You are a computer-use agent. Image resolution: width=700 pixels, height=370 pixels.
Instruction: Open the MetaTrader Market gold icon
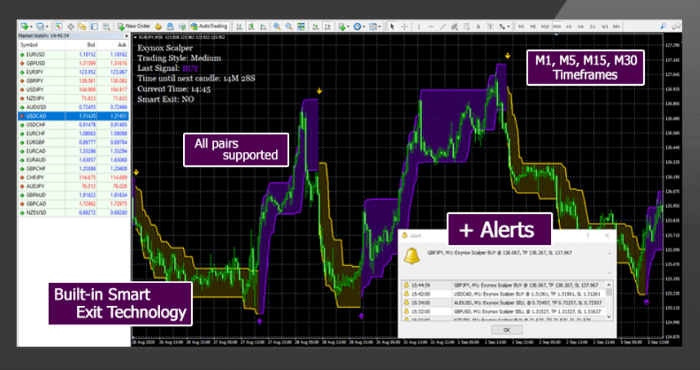[158, 26]
